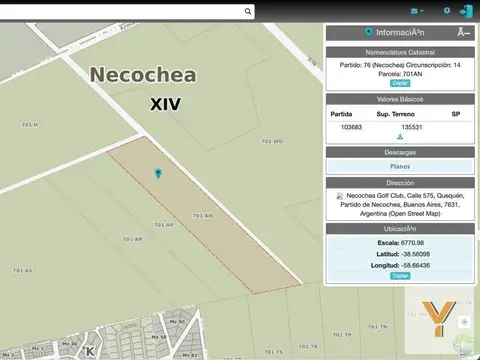This screenshot has width=480, height=360.
Task: Click the login door icon
Action: point(466,12)
